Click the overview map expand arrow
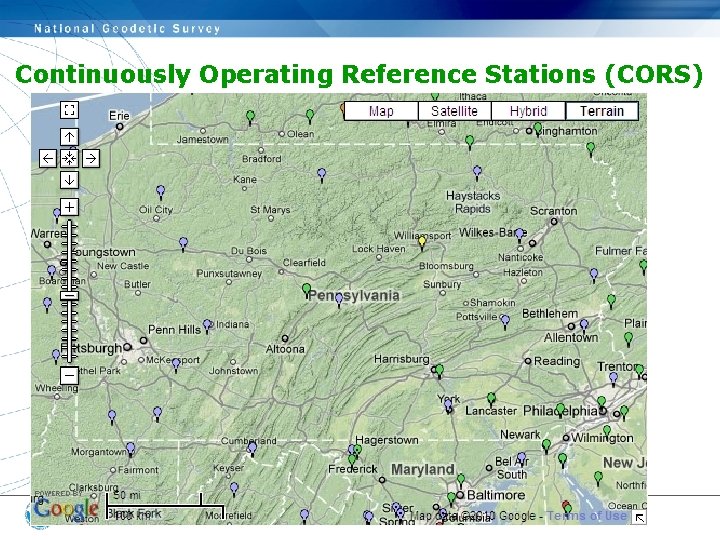 pos(639,518)
